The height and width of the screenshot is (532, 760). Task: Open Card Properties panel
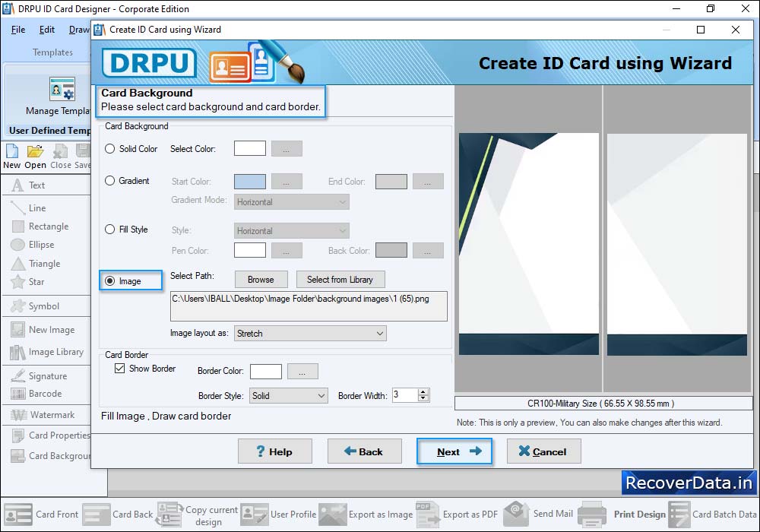click(x=51, y=435)
